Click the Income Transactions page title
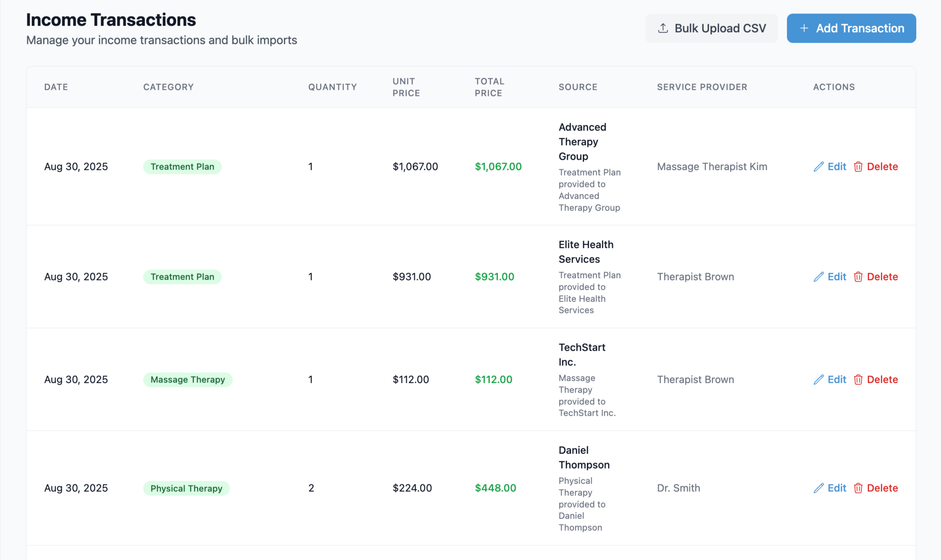941x560 pixels. [111, 19]
